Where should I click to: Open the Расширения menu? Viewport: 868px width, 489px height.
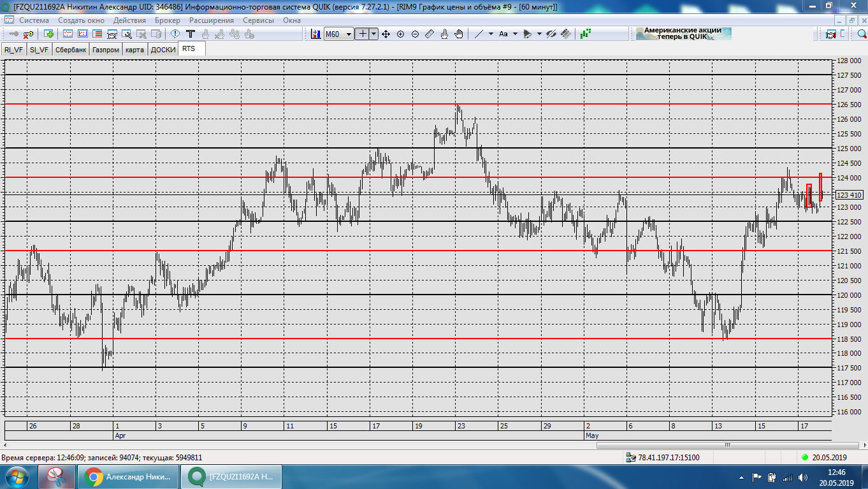click(x=212, y=20)
